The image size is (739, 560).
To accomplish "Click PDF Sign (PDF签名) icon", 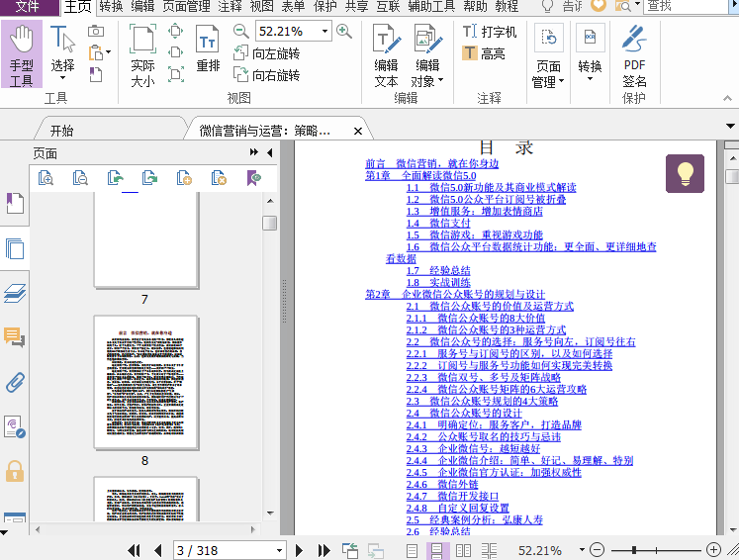I will pos(634,55).
